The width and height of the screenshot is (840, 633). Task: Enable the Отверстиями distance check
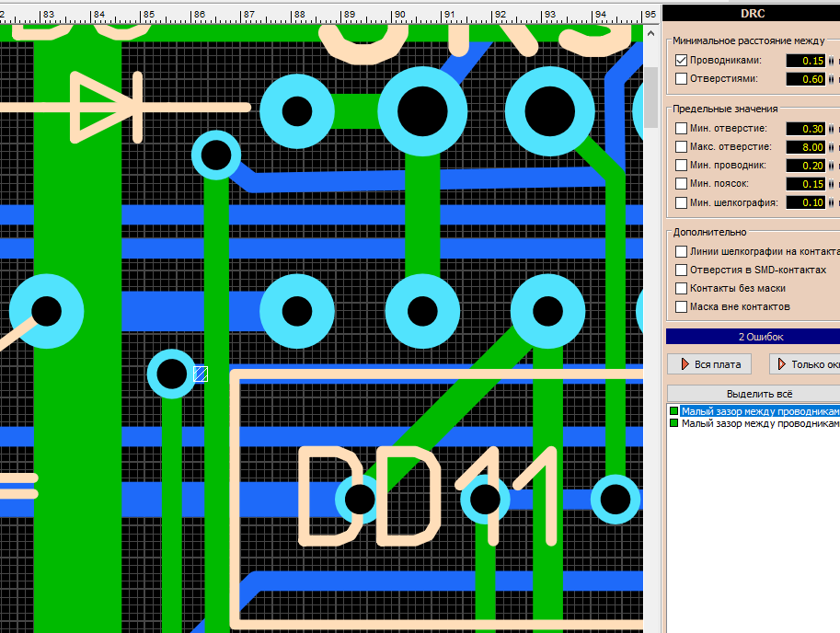[681, 78]
